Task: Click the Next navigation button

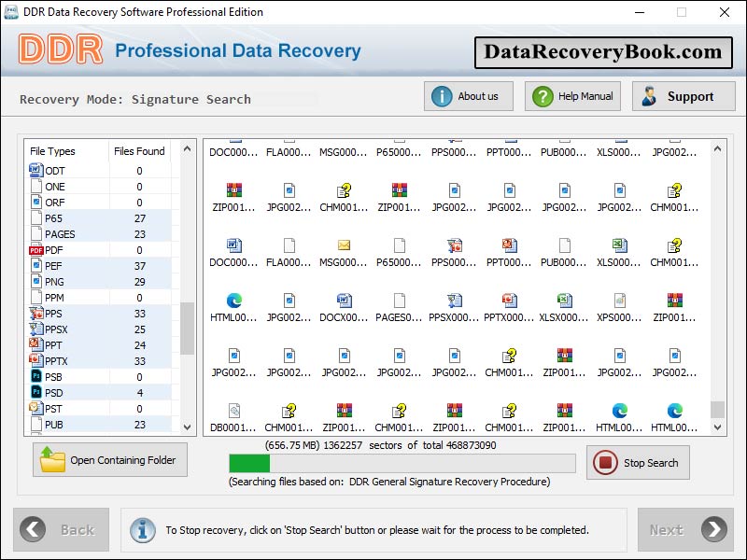Action: pos(684,529)
